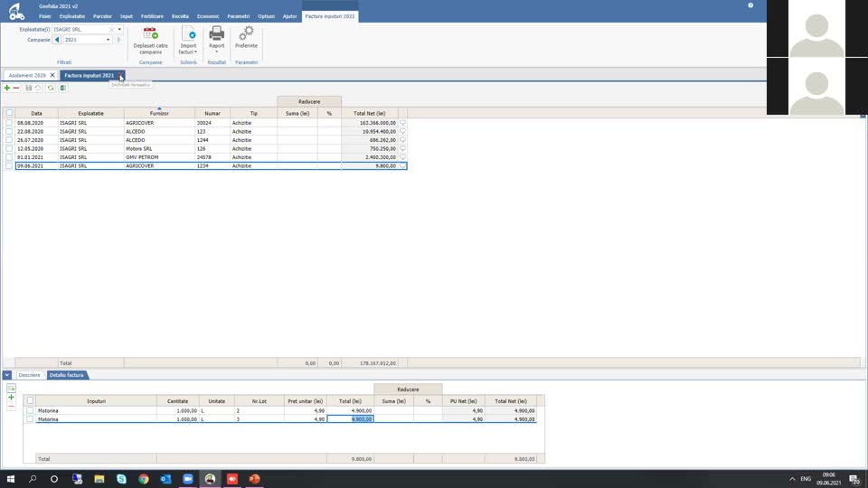Select the Detaliu factura tab

click(x=66, y=375)
